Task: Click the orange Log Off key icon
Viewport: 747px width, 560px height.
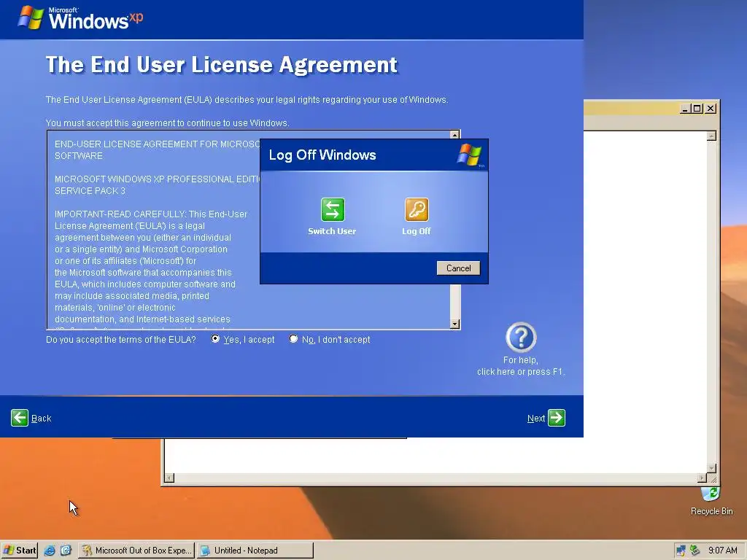Action: tap(417, 209)
